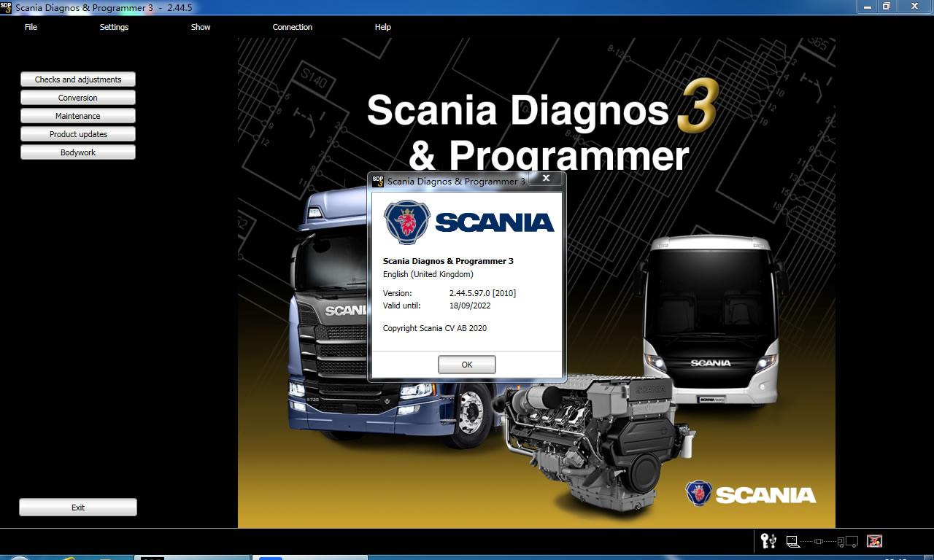Open the File menu
This screenshot has width=934, height=560.
coord(31,27)
